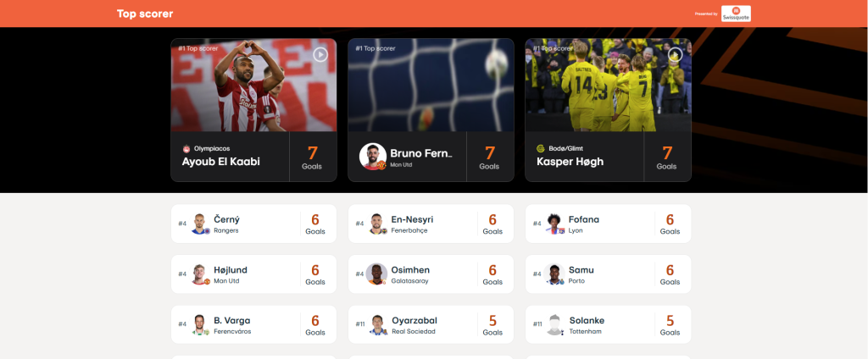Click the Olympiacos club crest icon
Screen dimensions: 868x359
point(186,148)
